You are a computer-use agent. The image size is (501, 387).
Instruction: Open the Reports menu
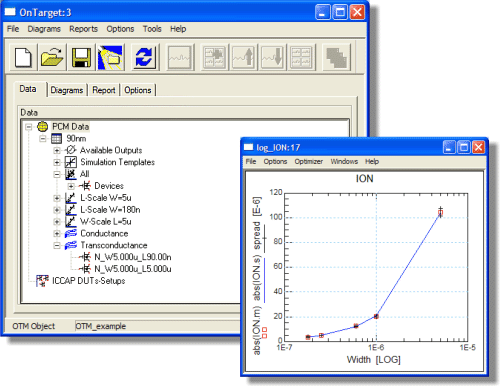click(x=83, y=29)
